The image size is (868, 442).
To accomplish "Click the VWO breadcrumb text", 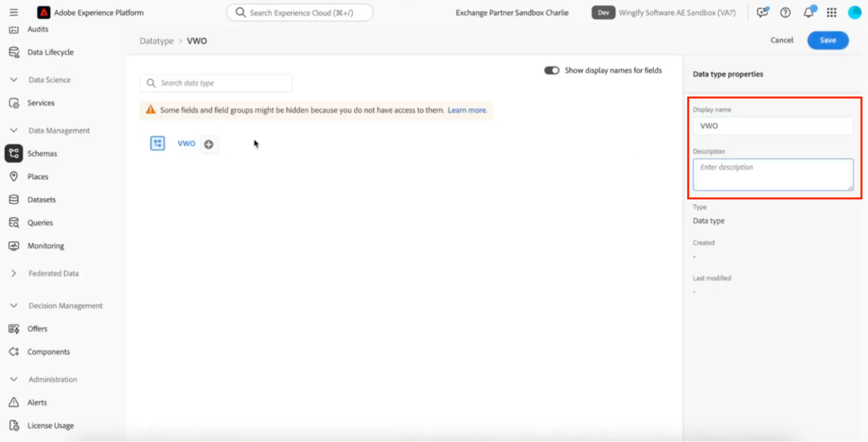I will click(x=197, y=41).
